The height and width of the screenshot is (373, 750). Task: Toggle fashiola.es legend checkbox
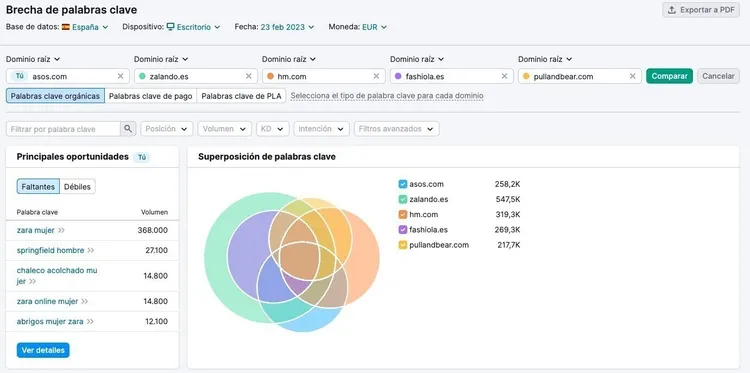(x=403, y=230)
